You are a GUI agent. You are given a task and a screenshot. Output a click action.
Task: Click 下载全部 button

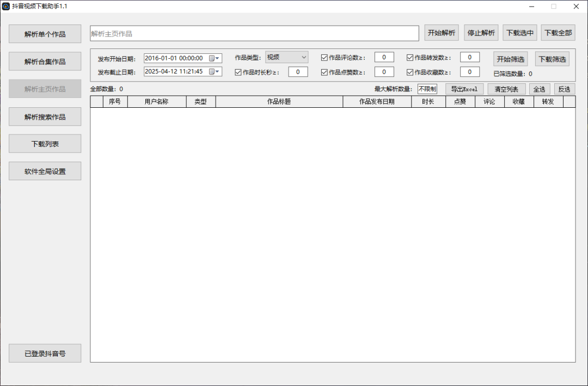point(558,33)
